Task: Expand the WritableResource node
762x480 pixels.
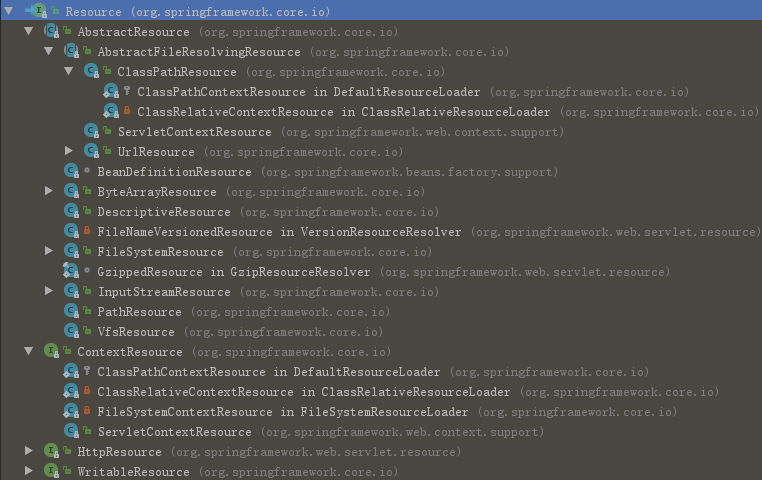Action: [x=28, y=471]
